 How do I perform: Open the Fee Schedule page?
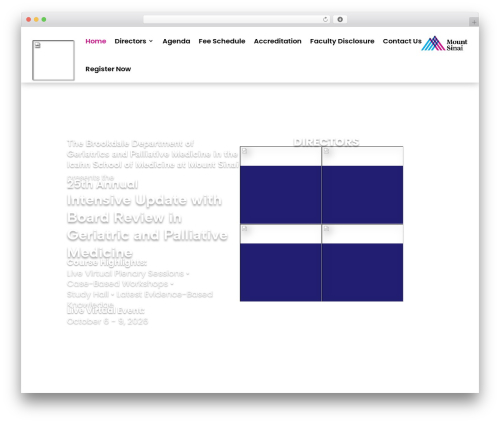222,41
